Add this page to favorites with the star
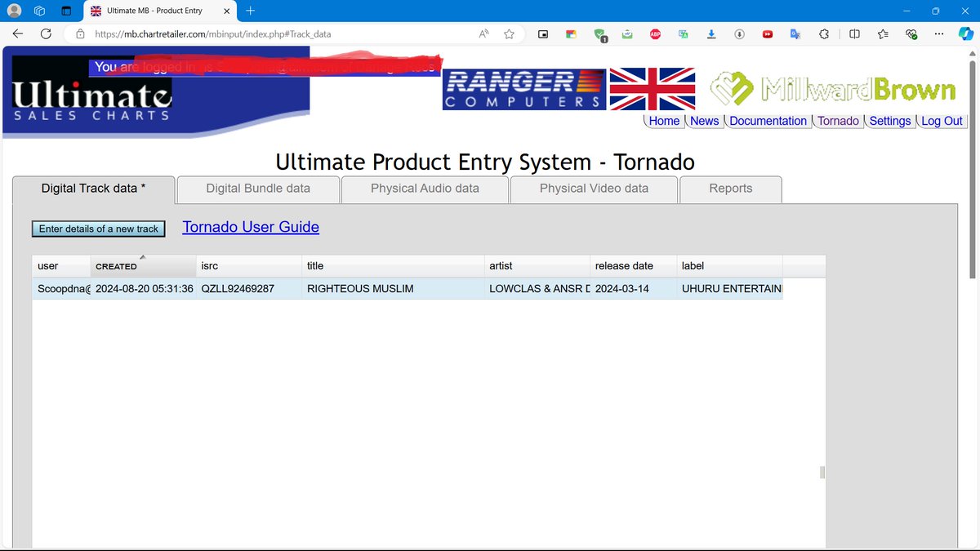Screen dimensions: 980x551 click(510, 34)
